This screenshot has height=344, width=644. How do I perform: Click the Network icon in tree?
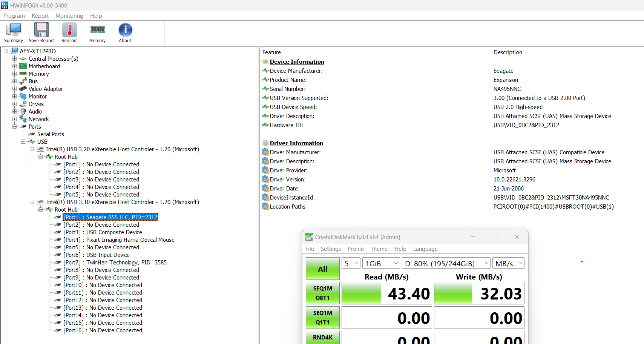[23, 119]
